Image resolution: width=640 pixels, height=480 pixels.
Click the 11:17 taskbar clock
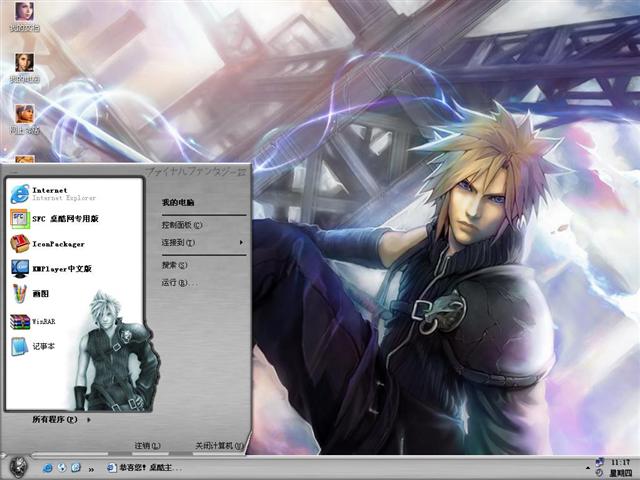click(x=620, y=462)
